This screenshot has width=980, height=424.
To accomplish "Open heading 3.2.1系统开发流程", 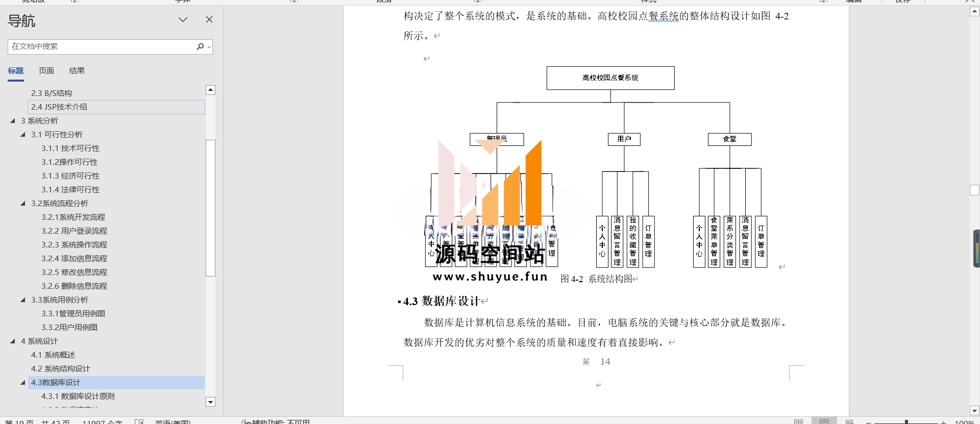I will (x=73, y=217).
